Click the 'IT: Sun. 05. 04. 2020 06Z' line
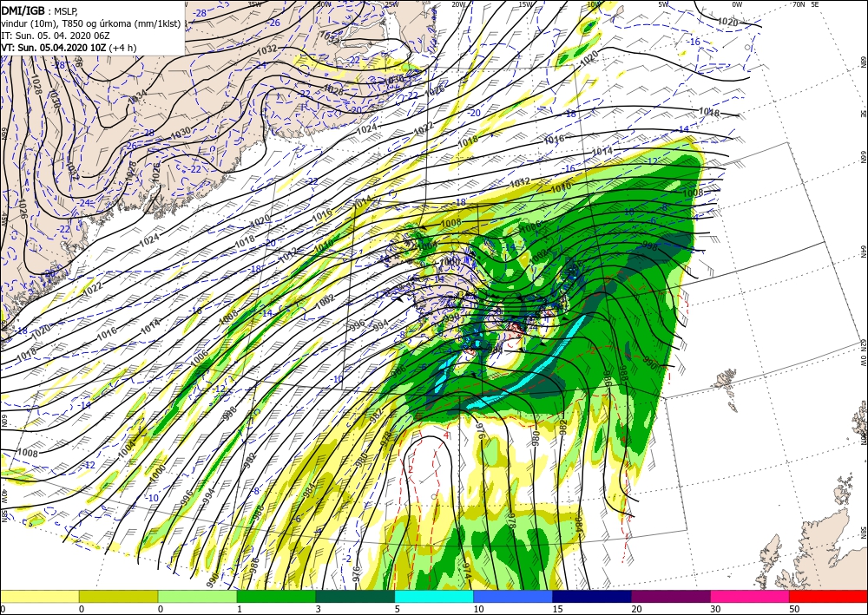 pos(56,35)
